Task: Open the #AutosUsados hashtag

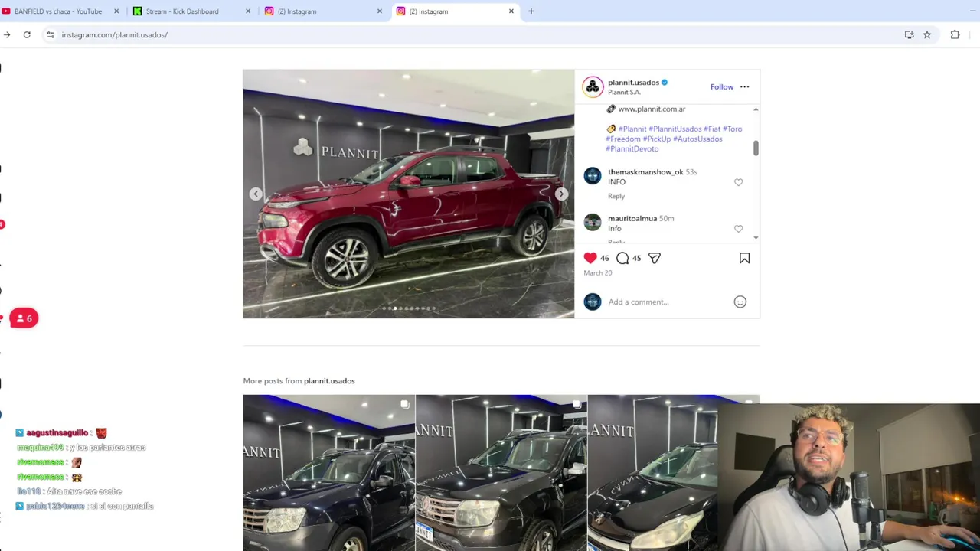Action: pos(697,139)
